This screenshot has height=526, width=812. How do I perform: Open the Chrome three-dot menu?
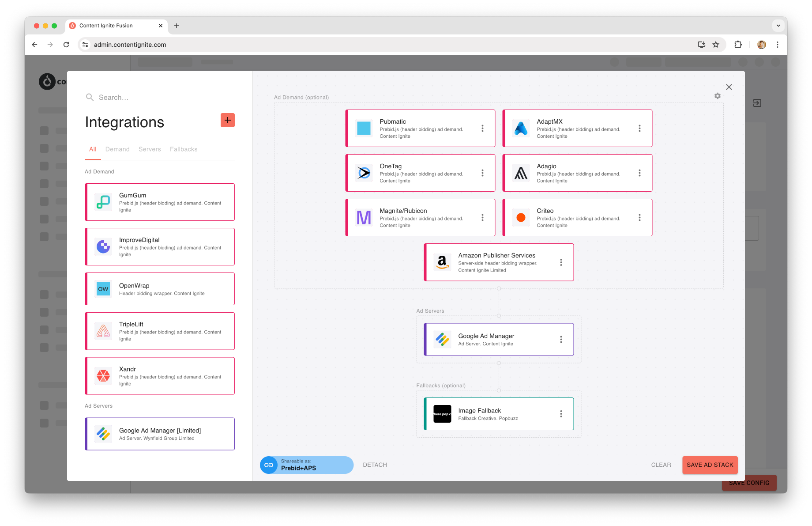[x=778, y=45]
